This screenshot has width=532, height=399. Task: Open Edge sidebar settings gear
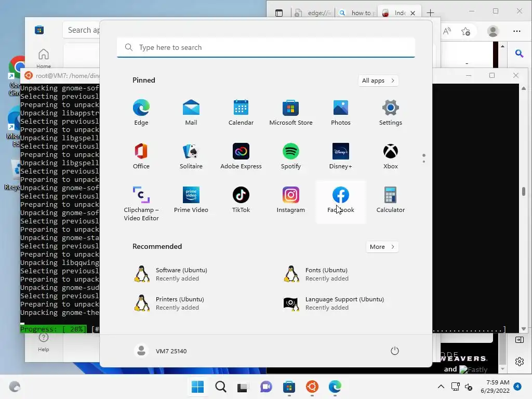pos(519,362)
